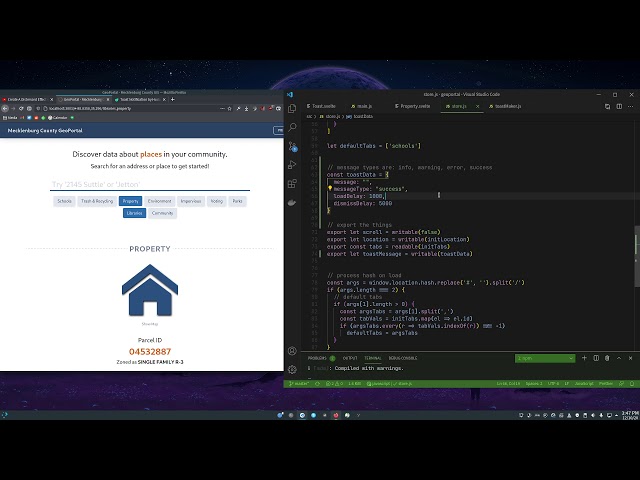The height and width of the screenshot is (480, 640).
Task: Open the Output panel tab
Action: pos(350,358)
